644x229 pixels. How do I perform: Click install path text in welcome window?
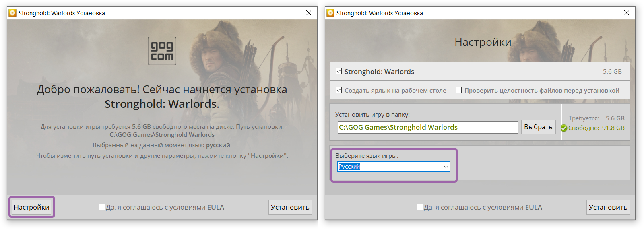click(x=162, y=135)
